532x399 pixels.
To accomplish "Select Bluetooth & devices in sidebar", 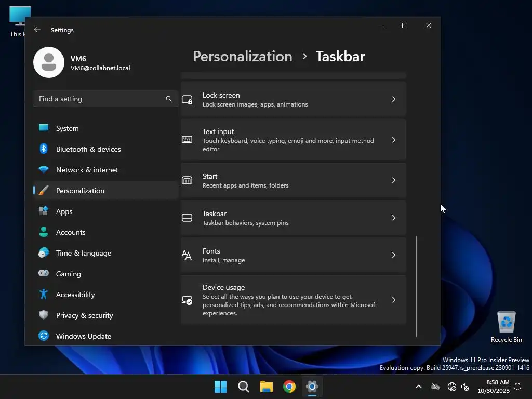I will [x=106, y=149].
